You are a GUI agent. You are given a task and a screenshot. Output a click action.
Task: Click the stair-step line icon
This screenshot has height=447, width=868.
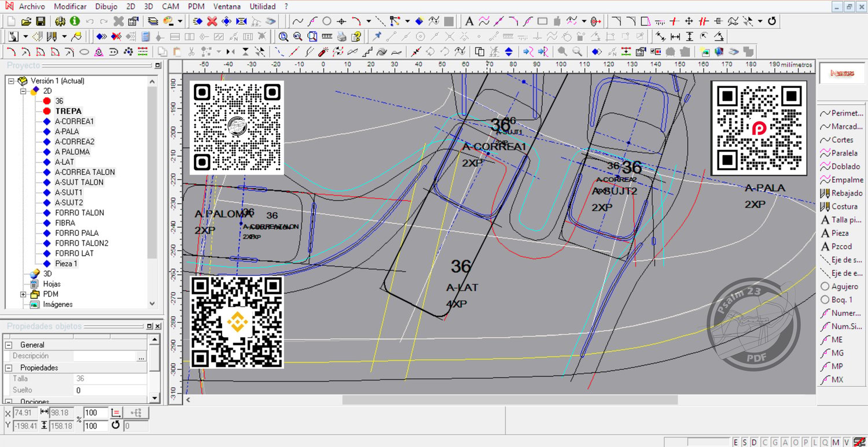click(x=367, y=51)
